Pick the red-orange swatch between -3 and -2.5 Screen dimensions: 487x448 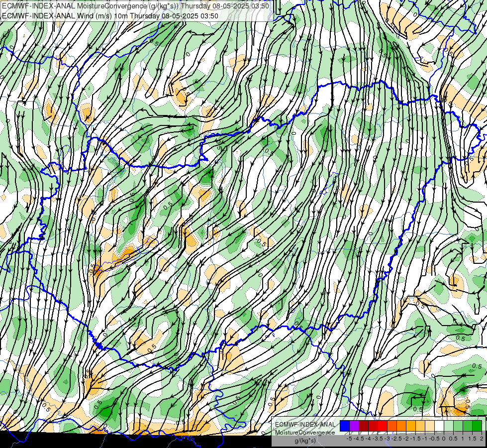click(x=392, y=426)
